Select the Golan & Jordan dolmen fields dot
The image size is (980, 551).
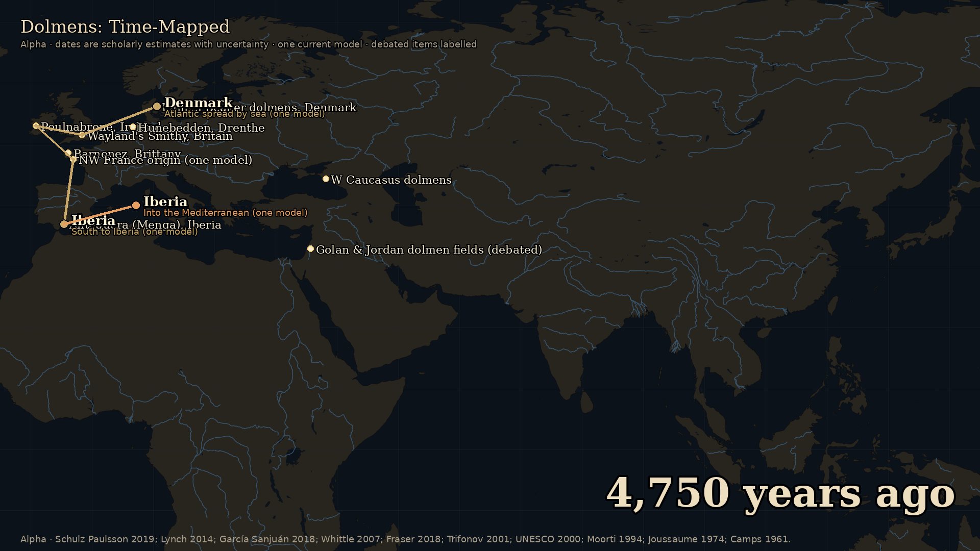310,249
